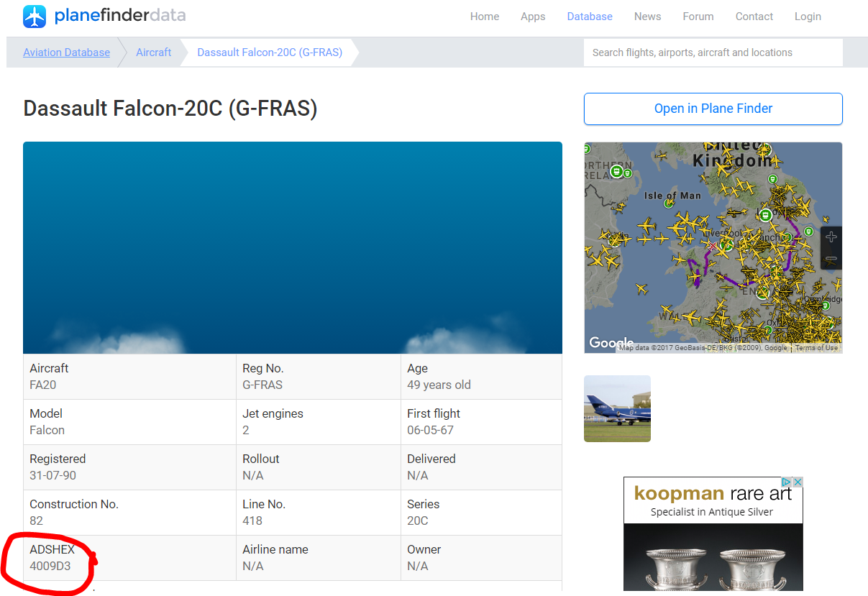Close the Koopman ad with X

point(798,482)
